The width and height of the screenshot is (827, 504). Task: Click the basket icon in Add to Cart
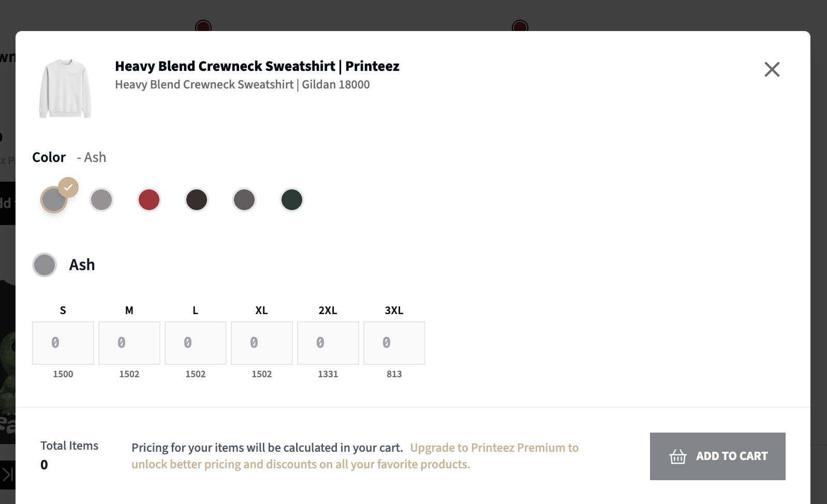tap(678, 456)
